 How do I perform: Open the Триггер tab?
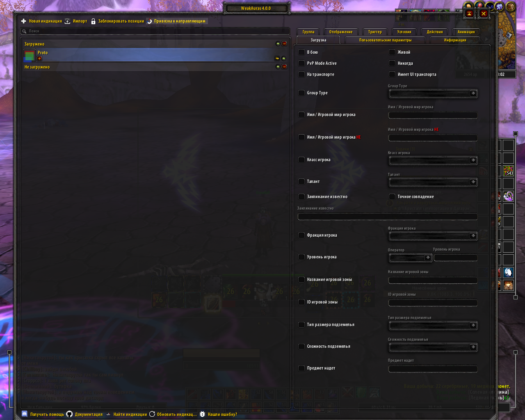(375, 32)
